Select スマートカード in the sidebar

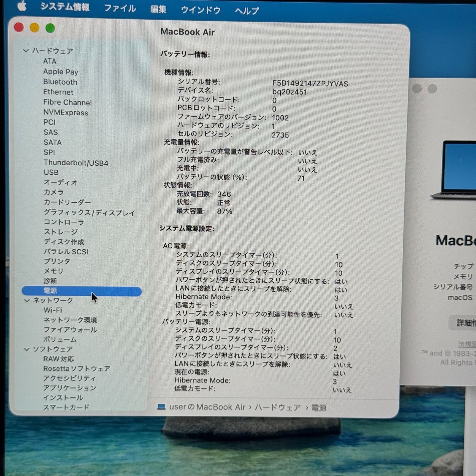pos(66,407)
